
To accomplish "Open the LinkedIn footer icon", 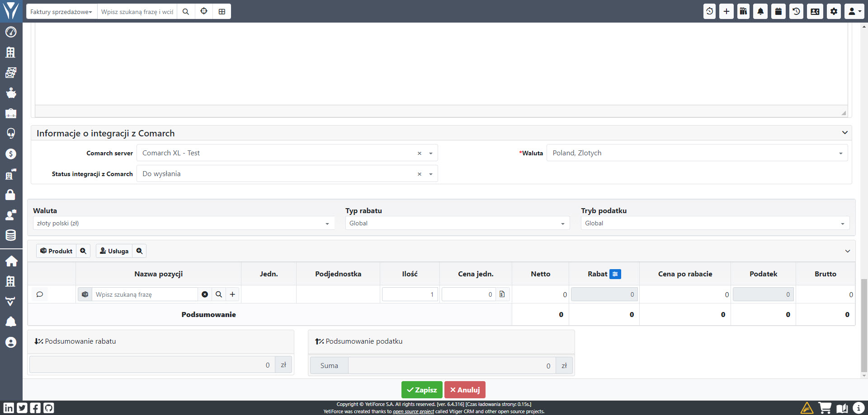I will 9,408.
